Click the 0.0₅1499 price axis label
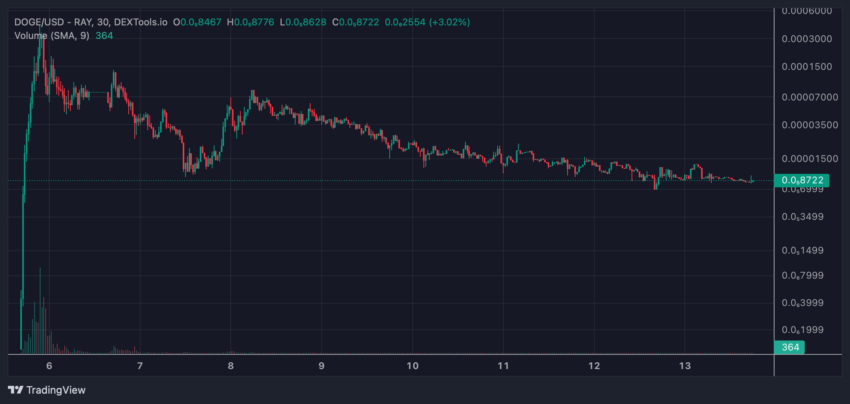 tap(804, 251)
